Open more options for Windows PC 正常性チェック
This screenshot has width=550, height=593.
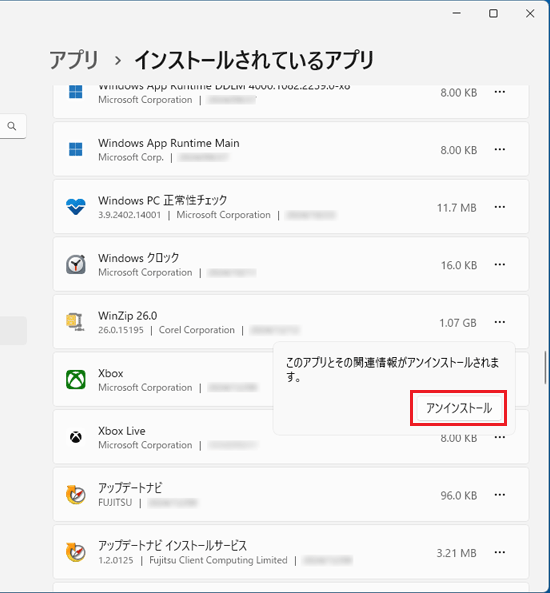[500, 207]
